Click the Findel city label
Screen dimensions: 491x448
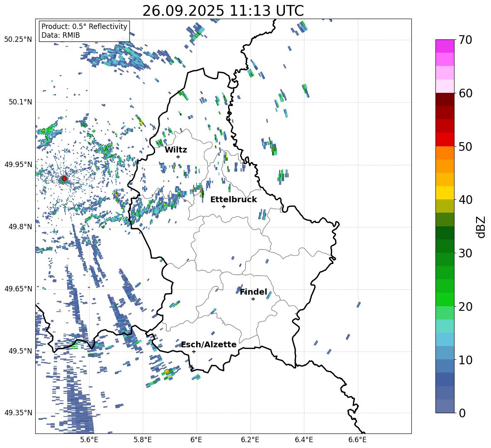(x=253, y=292)
